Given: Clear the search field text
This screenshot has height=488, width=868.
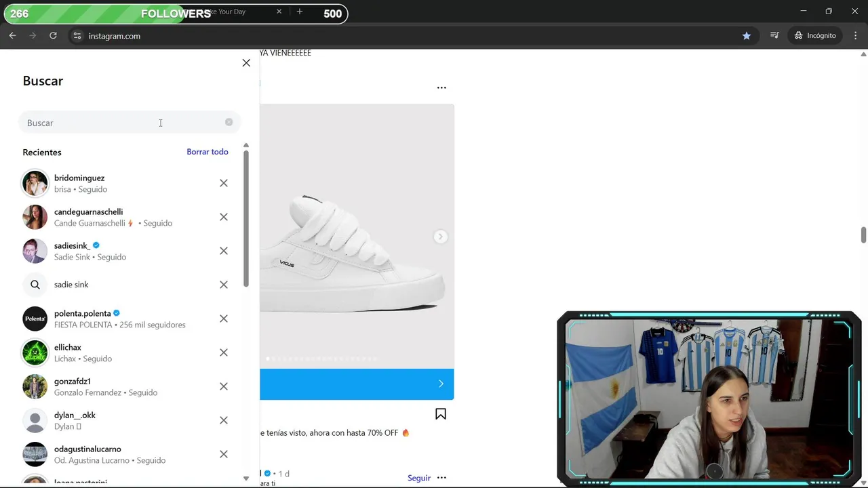Looking at the screenshot, I should (x=229, y=122).
